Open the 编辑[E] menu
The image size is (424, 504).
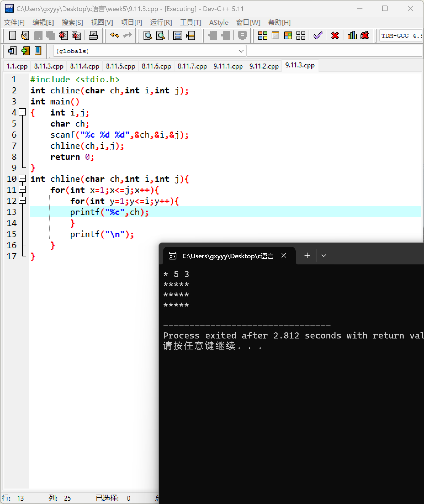pyautogui.click(x=43, y=22)
